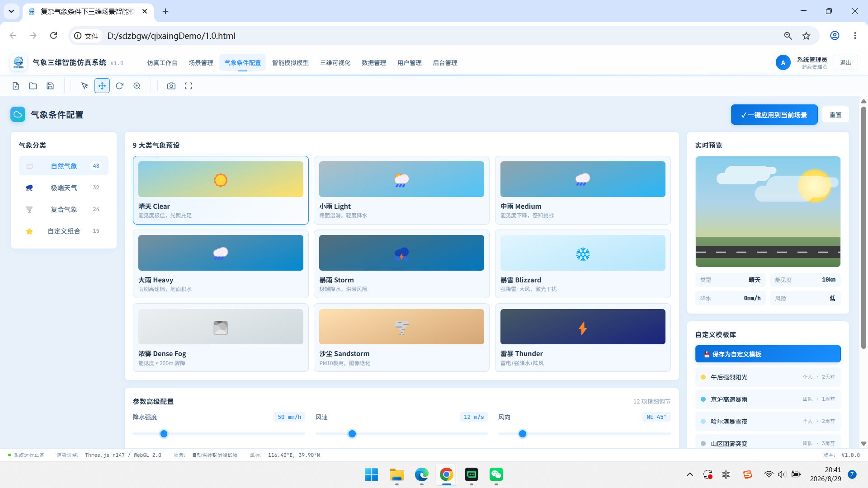
Task: Select the 自定义组合 category
Action: (x=64, y=231)
